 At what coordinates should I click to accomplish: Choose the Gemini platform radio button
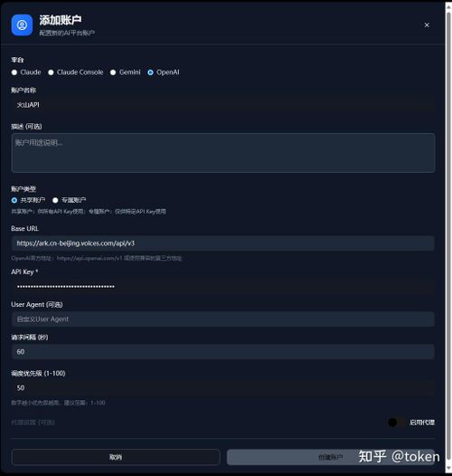[x=113, y=72]
